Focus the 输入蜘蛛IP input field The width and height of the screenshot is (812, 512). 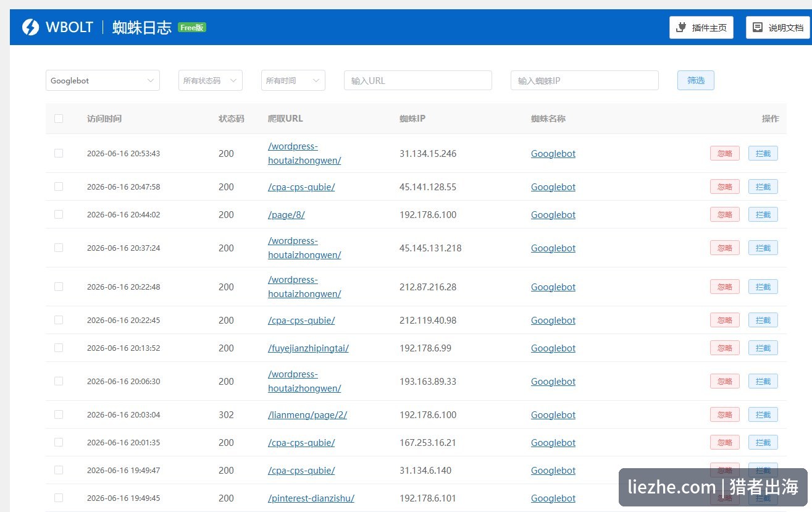click(585, 80)
